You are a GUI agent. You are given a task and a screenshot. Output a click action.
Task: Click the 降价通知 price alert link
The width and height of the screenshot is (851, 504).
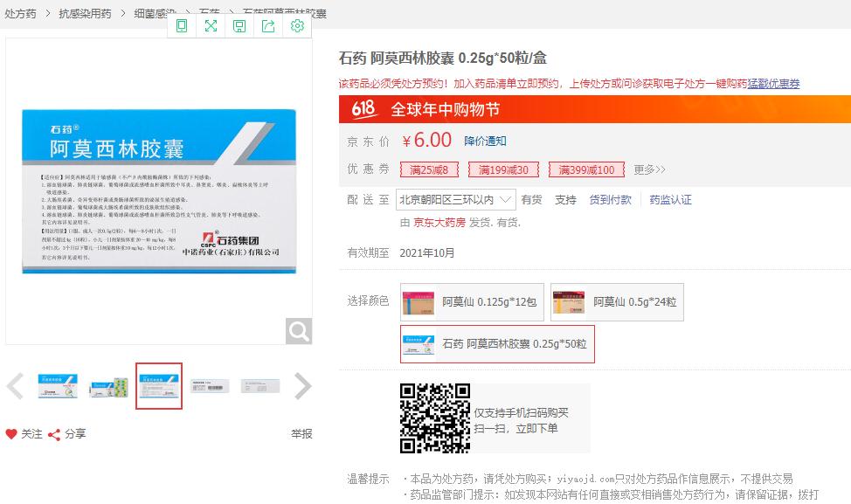click(x=485, y=141)
